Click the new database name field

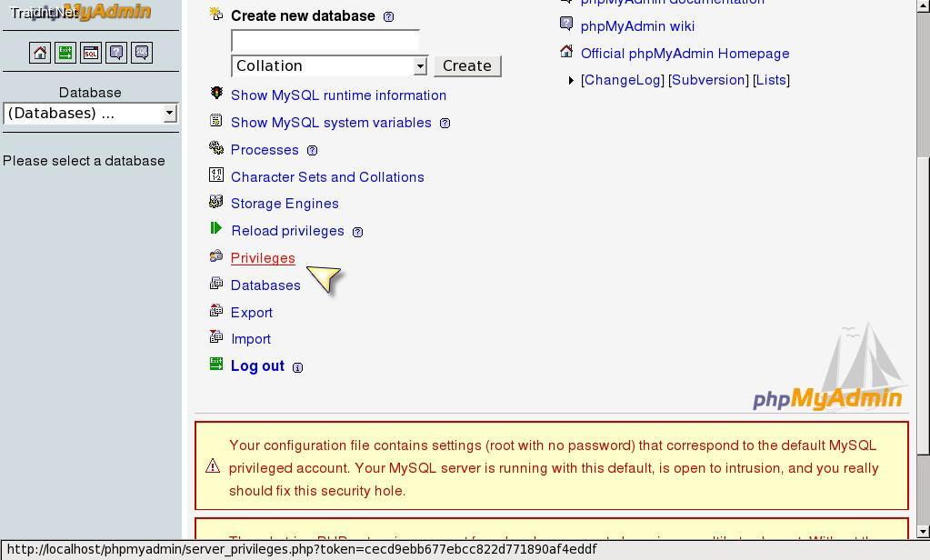pos(325,41)
